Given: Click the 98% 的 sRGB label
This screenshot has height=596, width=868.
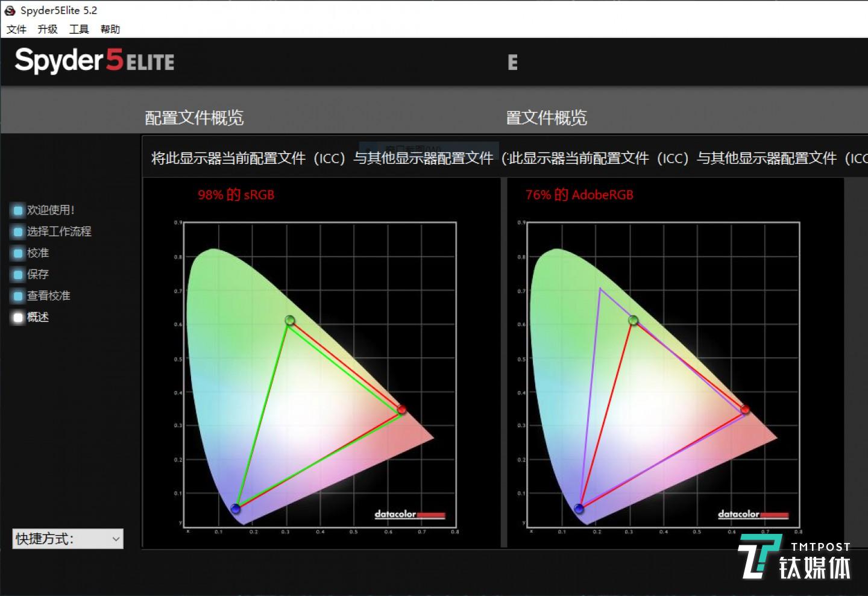Looking at the screenshot, I should coord(236,195).
